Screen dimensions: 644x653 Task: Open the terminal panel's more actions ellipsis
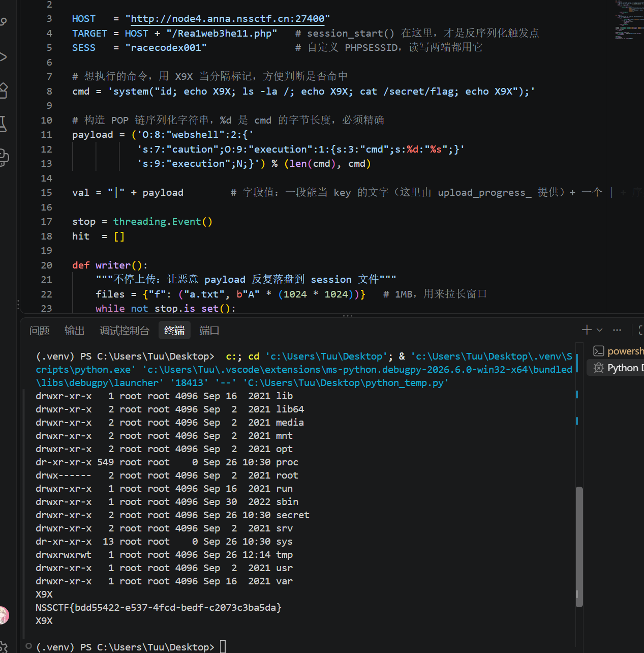[617, 330]
